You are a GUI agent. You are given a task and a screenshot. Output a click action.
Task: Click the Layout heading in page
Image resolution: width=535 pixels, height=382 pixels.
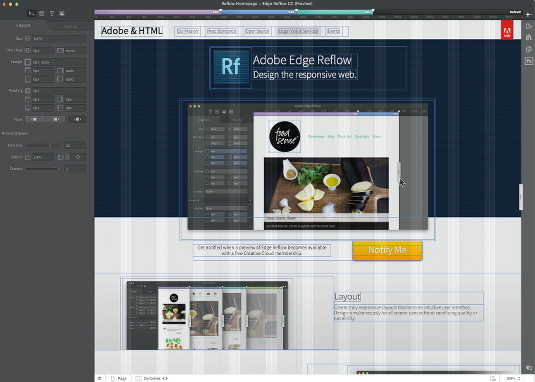347,297
